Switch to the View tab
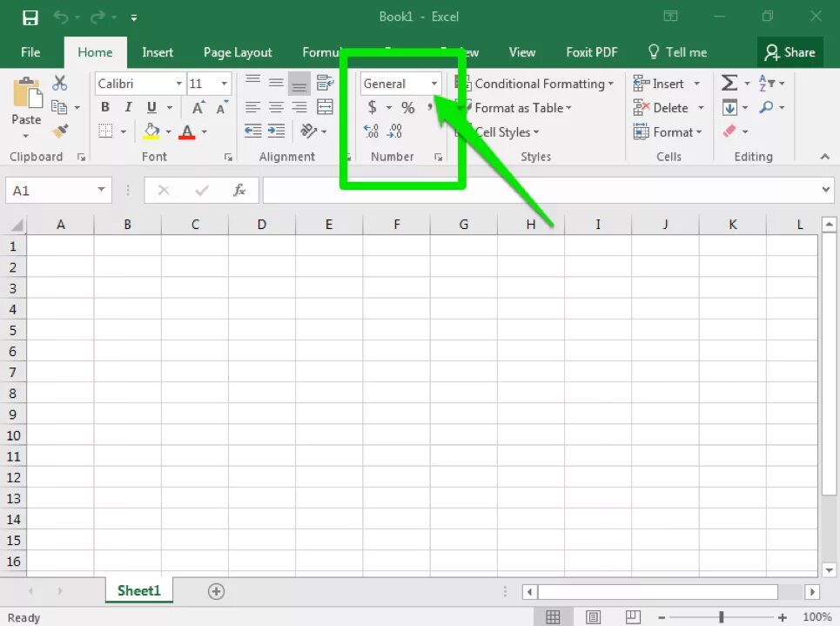The width and height of the screenshot is (840, 626). [x=521, y=52]
